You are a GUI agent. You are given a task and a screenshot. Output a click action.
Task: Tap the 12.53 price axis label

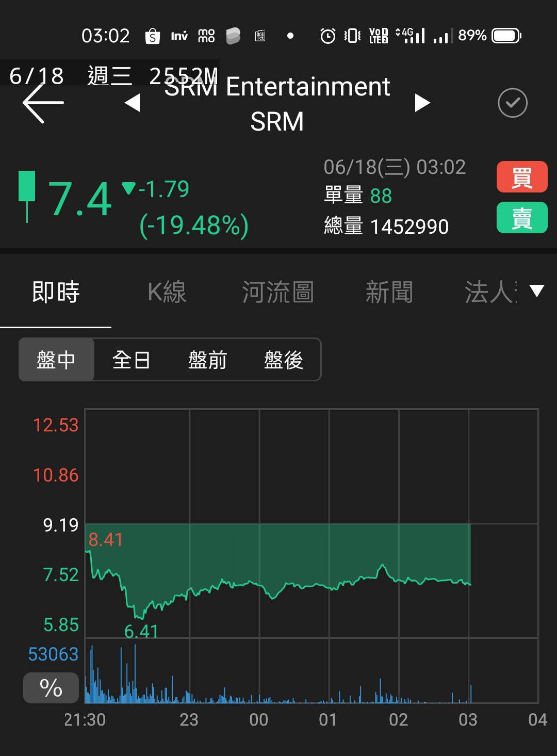point(56,425)
